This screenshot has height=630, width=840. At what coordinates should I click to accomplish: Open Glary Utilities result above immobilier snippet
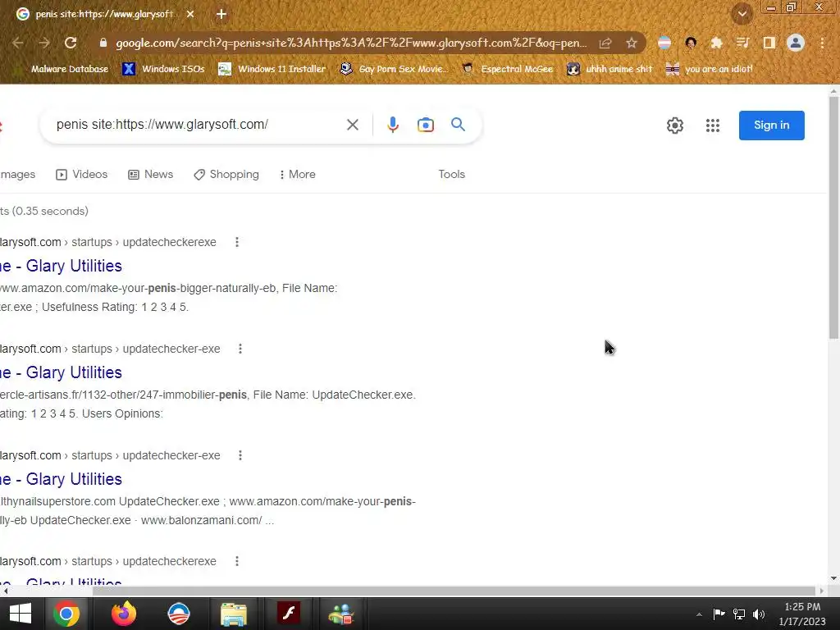(x=61, y=372)
